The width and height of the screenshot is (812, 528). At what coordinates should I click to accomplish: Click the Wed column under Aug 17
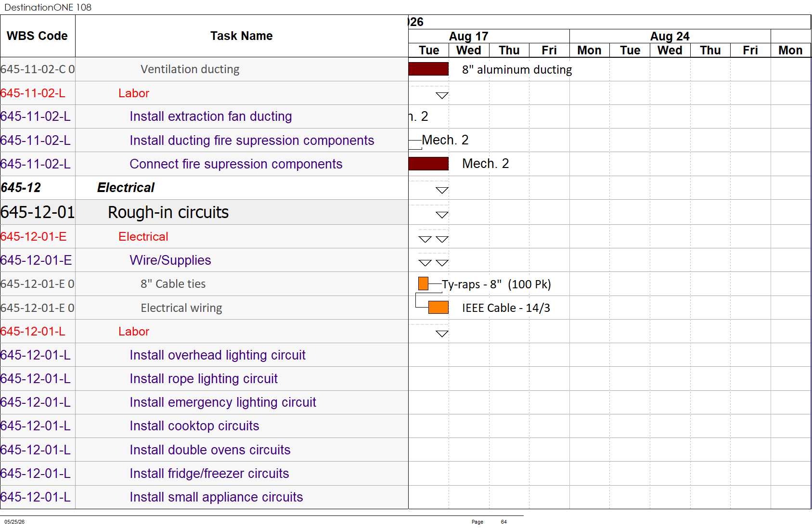coord(468,50)
